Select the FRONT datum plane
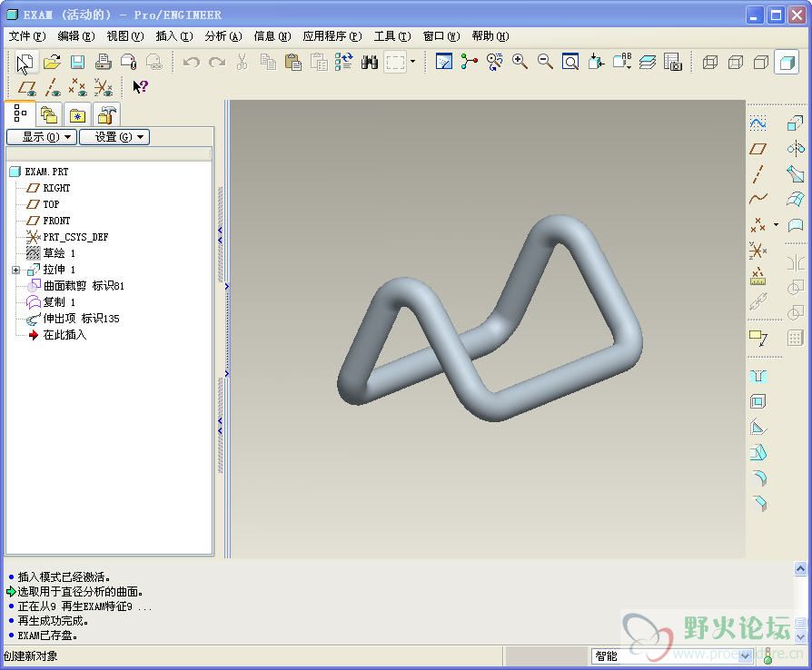The width and height of the screenshot is (812, 670). click(56, 221)
